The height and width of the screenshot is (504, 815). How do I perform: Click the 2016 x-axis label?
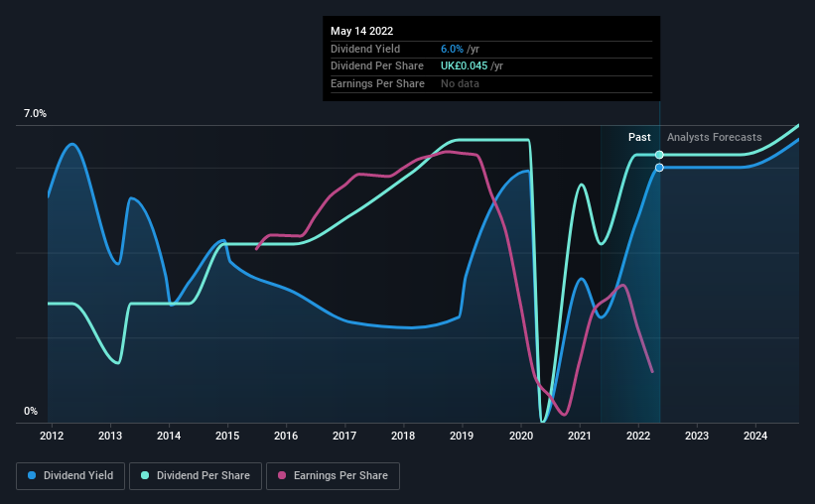(286, 436)
